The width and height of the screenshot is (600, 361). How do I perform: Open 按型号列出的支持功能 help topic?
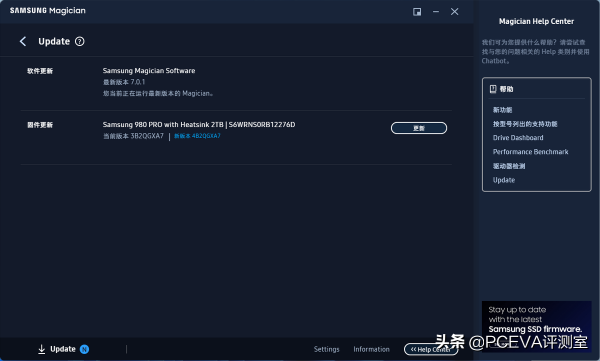click(x=525, y=124)
